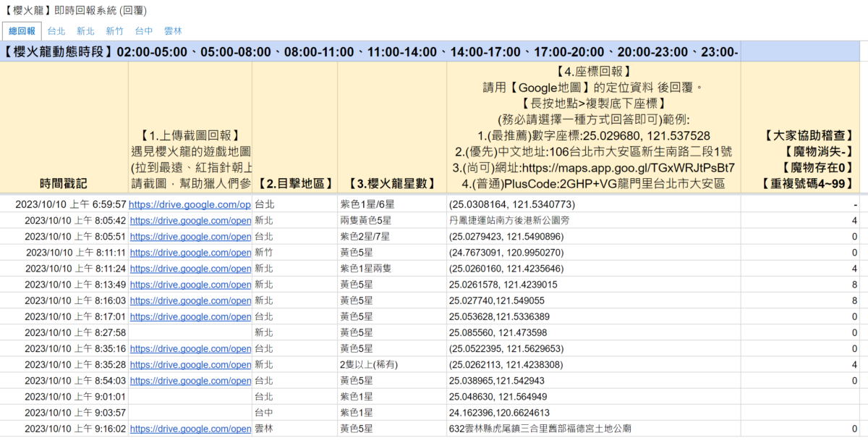Select the active 總回報 tab

(22, 31)
